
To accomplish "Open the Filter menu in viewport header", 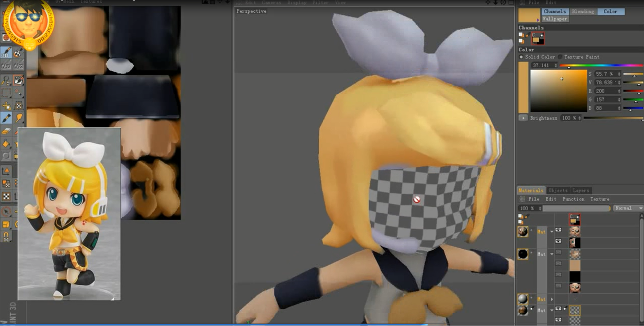I will click(x=320, y=3).
